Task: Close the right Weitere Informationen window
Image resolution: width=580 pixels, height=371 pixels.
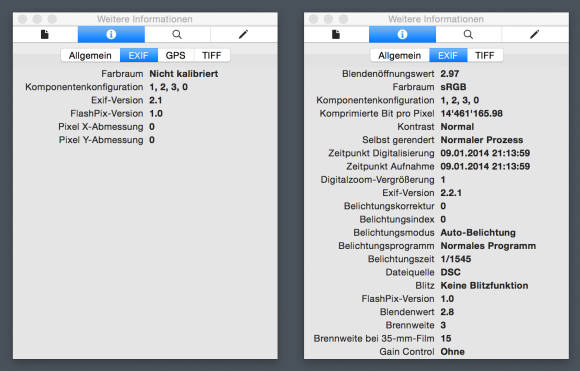Action: tap(314, 19)
